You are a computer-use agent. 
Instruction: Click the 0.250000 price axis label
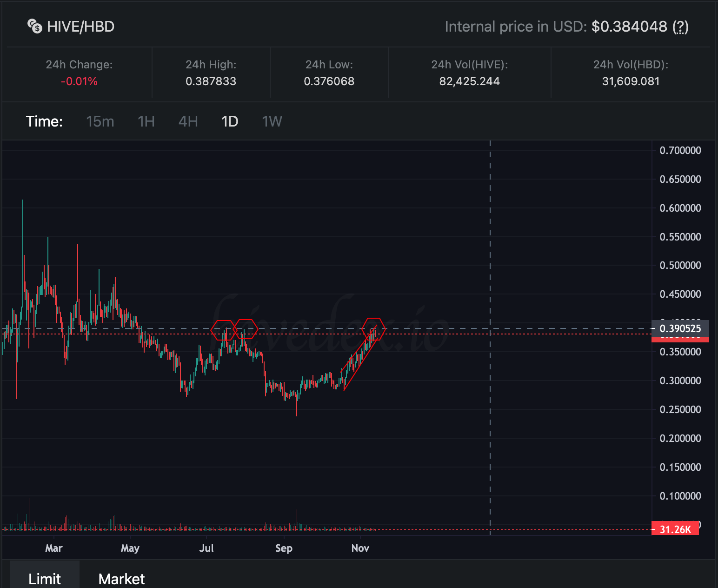pos(680,409)
